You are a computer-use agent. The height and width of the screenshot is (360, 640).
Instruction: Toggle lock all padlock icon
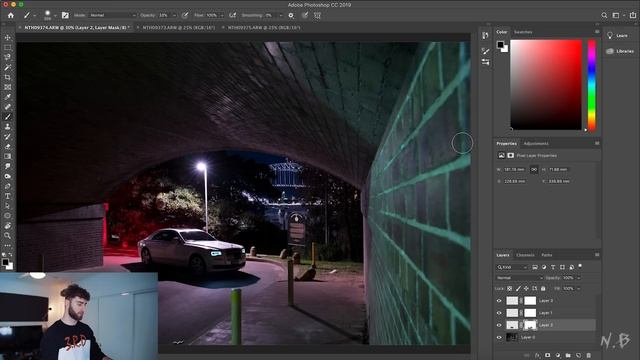(543, 289)
